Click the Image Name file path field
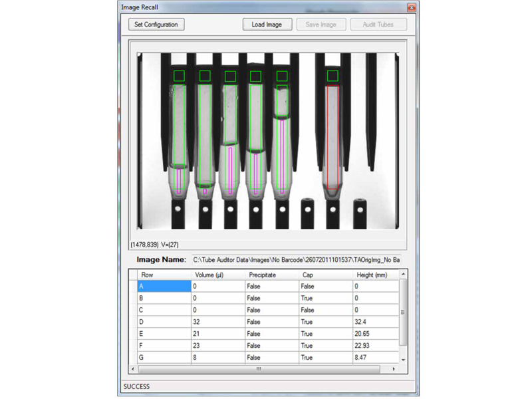This screenshot has height=399, width=532. pyautogui.click(x=297, y=259)
